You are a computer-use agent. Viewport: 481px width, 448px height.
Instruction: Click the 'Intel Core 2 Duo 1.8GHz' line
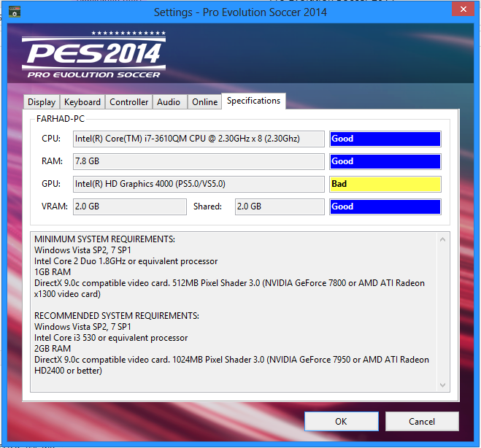pos(126,261)
